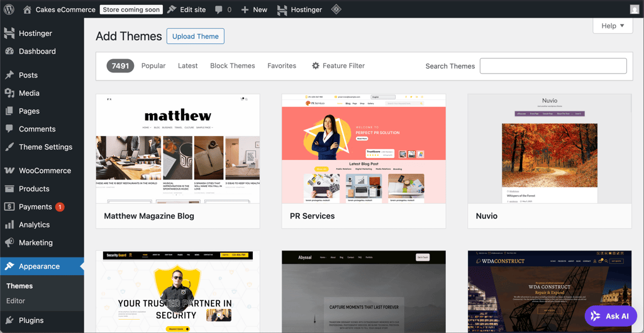Viewport: 644px width, 333px height.
Task: Click the Comments speech bubble sidebar icon
Action: coord(9,129)
